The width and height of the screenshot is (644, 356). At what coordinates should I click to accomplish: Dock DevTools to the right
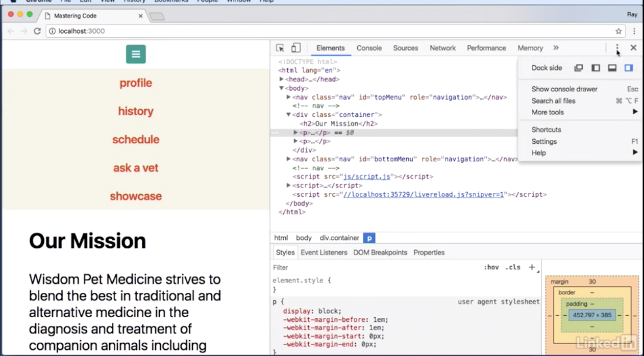tap(629, 68)
